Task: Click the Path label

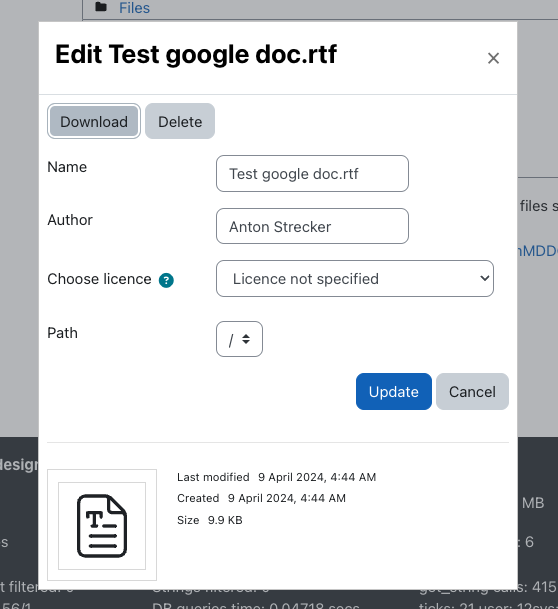Action: (63, 333)
